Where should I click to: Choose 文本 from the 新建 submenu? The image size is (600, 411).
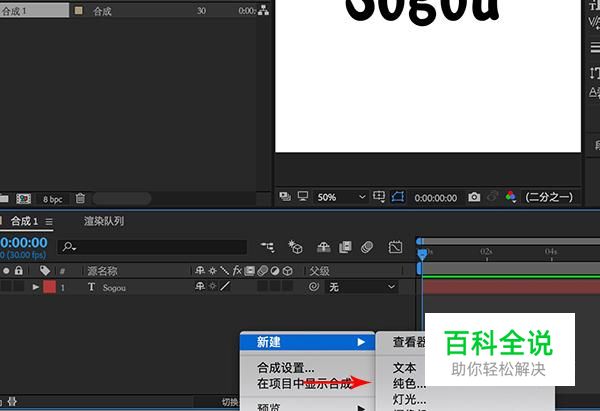tap(404, 368)
